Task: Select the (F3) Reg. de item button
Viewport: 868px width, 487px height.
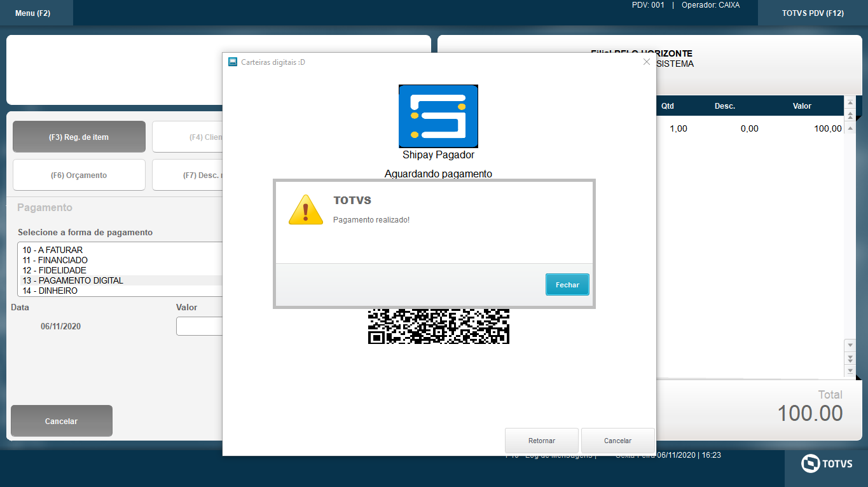Action: coord(79,137)
